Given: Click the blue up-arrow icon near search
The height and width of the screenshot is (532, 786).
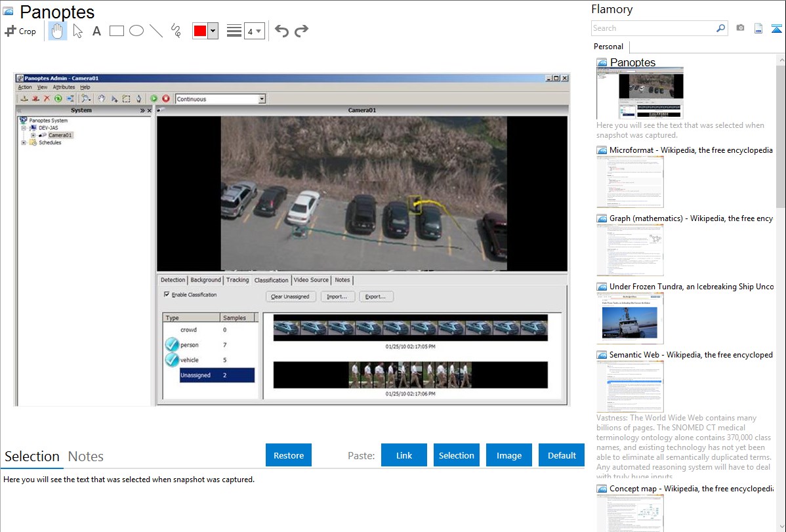Looking at the screenshot, I should tap(776, 28).
